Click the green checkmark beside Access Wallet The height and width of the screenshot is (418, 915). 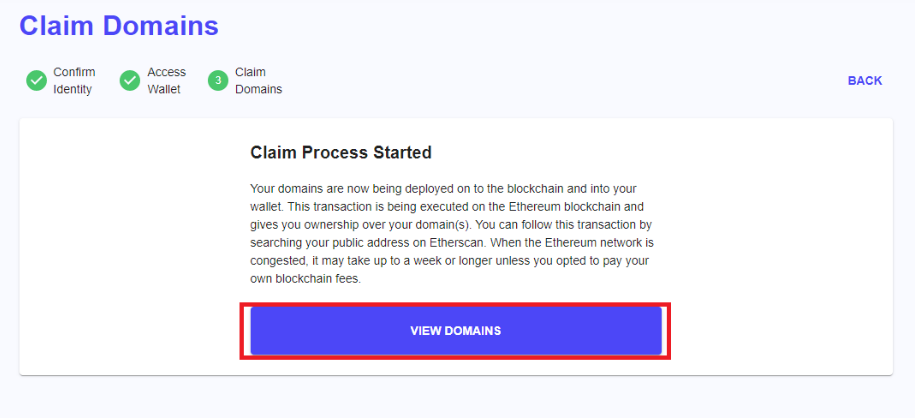click(x=130, y=81)
